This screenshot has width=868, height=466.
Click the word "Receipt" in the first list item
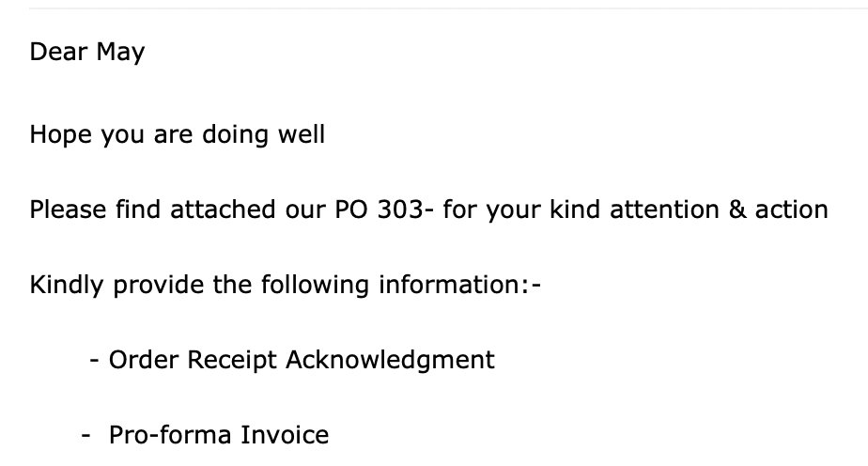[x=231, y=362]
